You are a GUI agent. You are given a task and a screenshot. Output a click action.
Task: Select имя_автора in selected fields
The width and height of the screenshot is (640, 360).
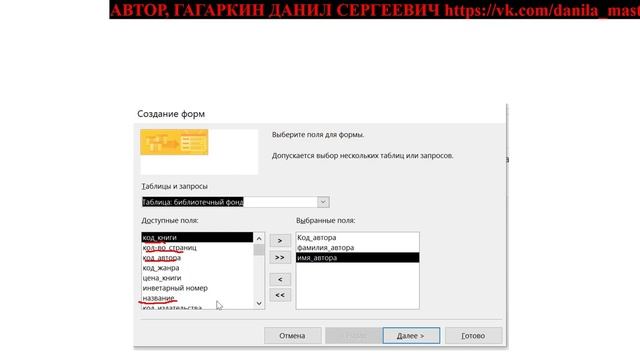358,258
